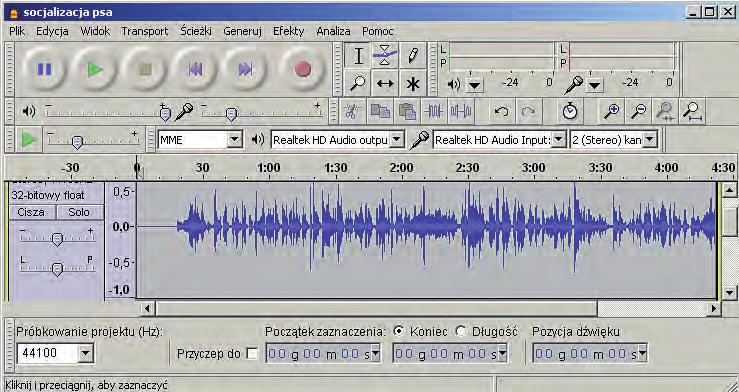
Task: Click the Undo arrow icon
Action: tap(501, 112)
